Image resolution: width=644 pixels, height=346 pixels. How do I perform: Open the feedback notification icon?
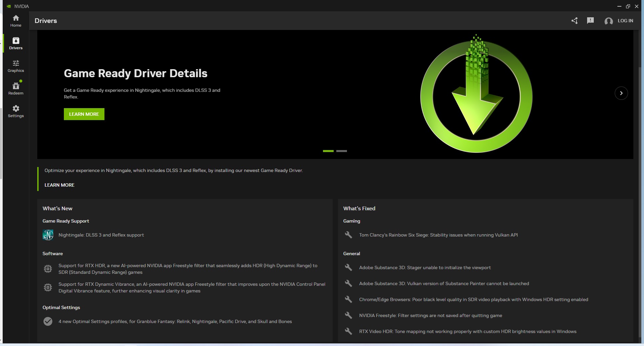coord(590,21)
